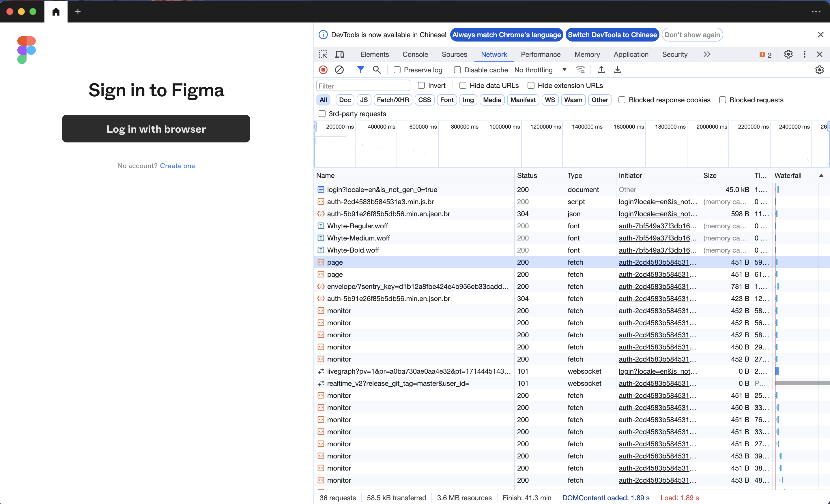Viewport: 830px width, 504px height.
Task: Enable Preserve log checkbox
Action: click(x=397, y=70)
